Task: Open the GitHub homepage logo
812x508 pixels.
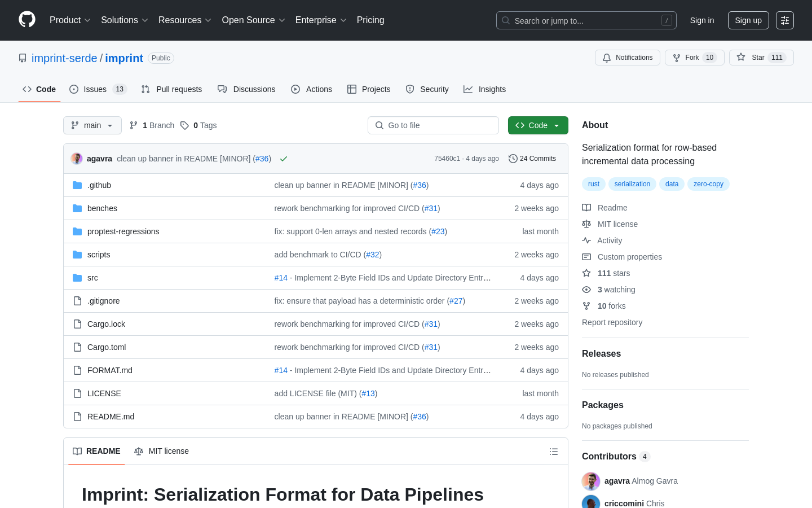Action: tap(27, 20)
